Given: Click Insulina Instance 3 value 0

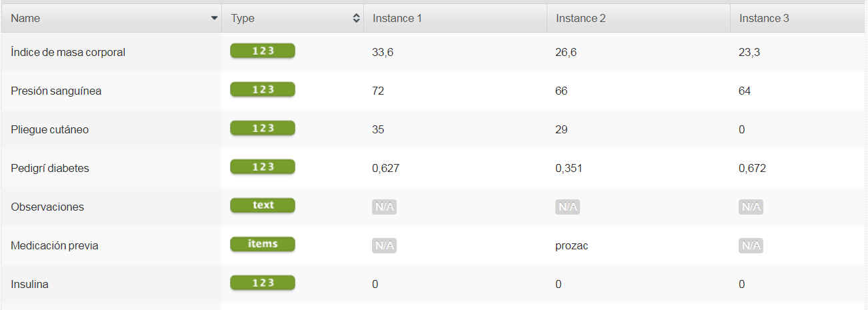Looking at the screenshot, I should (x=742, y=284).
